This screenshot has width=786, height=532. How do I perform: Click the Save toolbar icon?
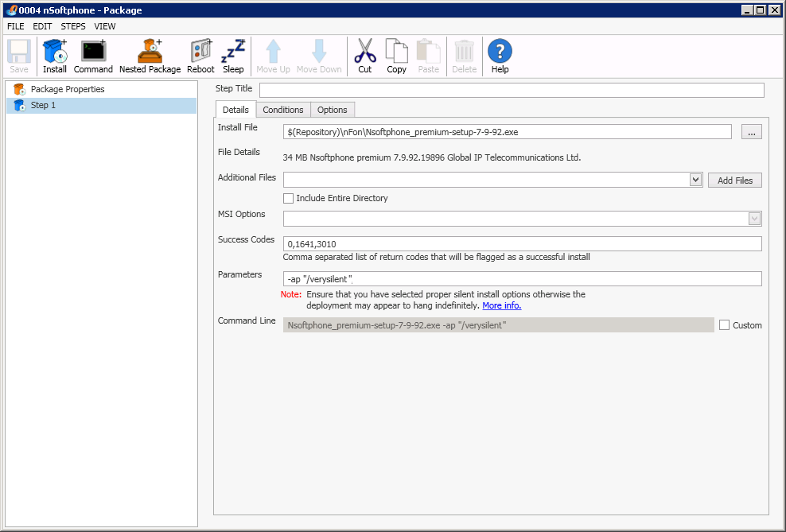[x=19, y=56]
